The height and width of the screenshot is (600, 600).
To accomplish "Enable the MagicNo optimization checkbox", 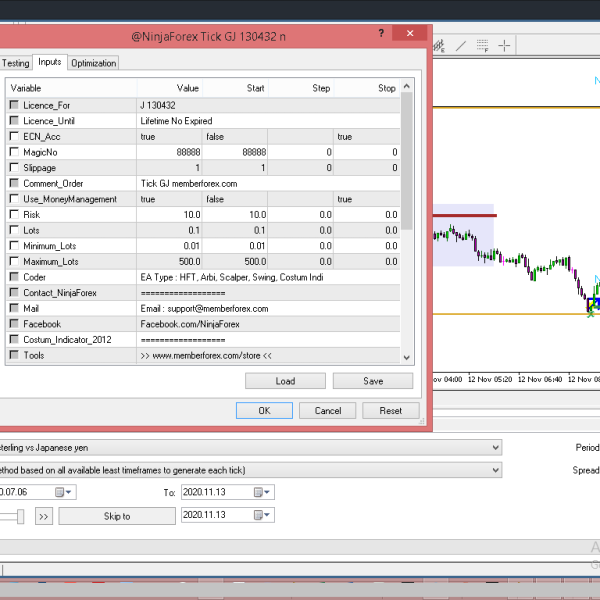I will [14, 152].
